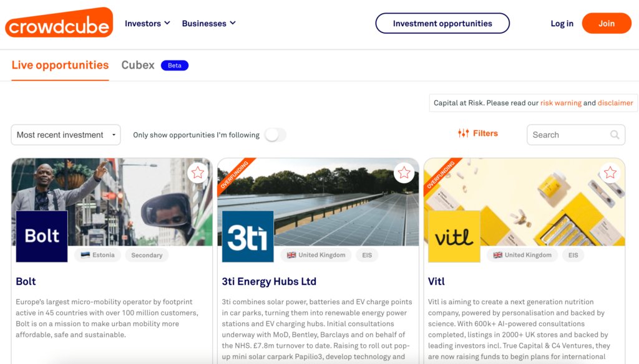Click the search magnifier icon
Screen dimensions: 639x364
(615, 135)
